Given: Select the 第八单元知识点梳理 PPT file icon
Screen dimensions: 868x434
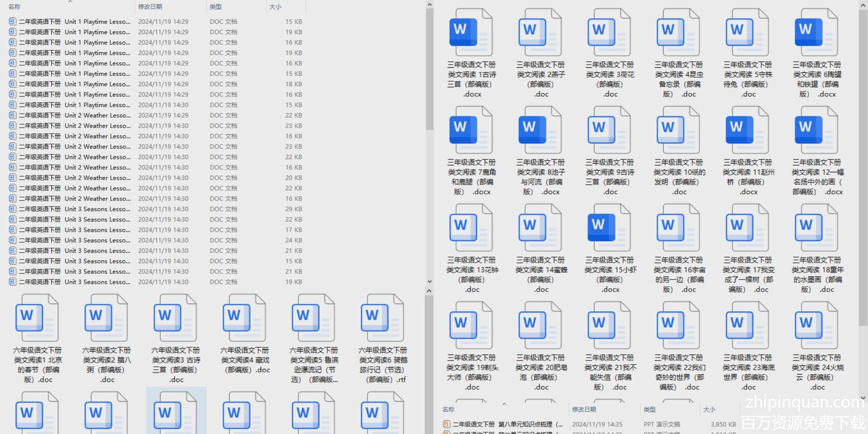Looking at the screenshot, I should [x=446, y=424].
